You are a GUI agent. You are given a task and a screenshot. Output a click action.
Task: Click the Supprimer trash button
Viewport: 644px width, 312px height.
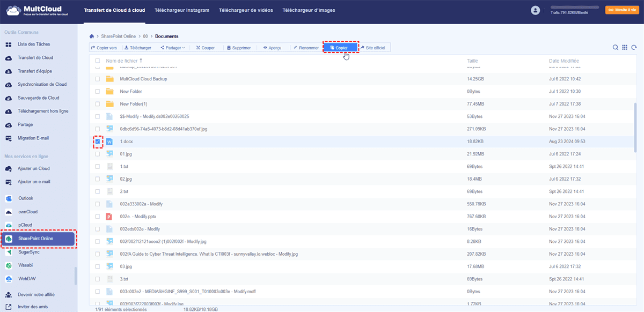[238, 48]
